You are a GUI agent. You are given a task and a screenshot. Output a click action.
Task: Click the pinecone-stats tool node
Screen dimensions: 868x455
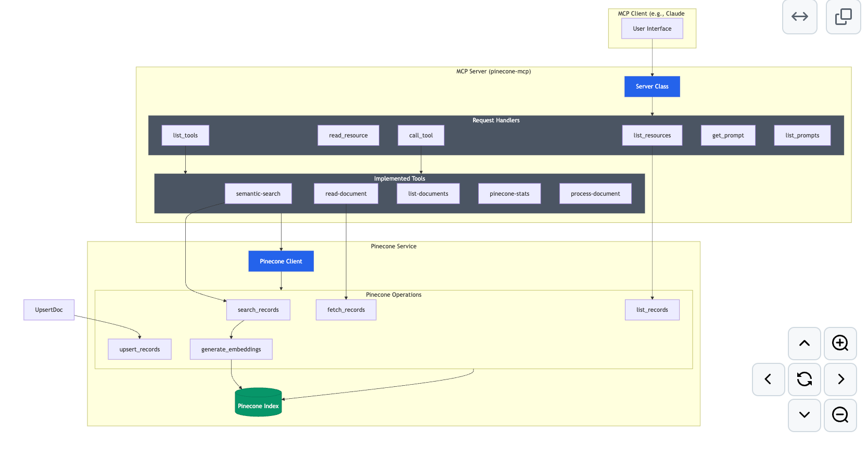509,194
